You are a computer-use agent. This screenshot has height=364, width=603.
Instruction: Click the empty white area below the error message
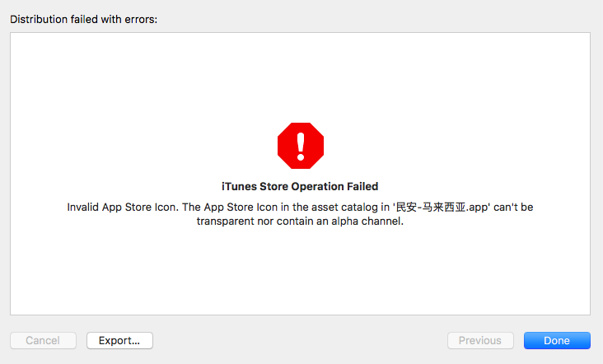coord(301,272)
